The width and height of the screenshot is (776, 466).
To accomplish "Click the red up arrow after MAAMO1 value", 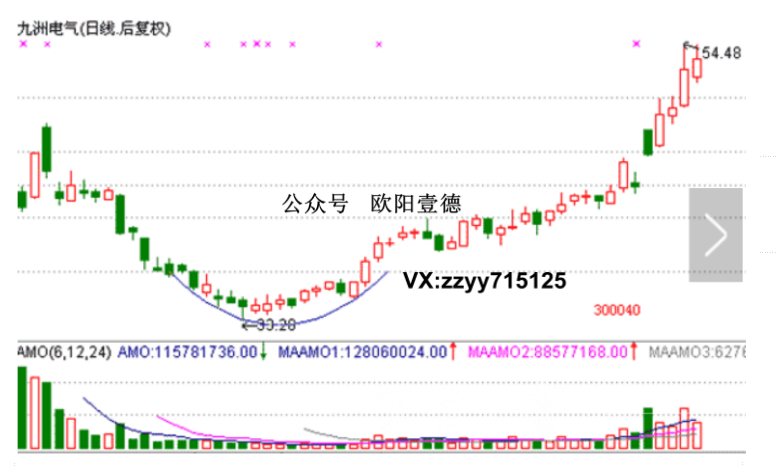I will tap(452, 352).
